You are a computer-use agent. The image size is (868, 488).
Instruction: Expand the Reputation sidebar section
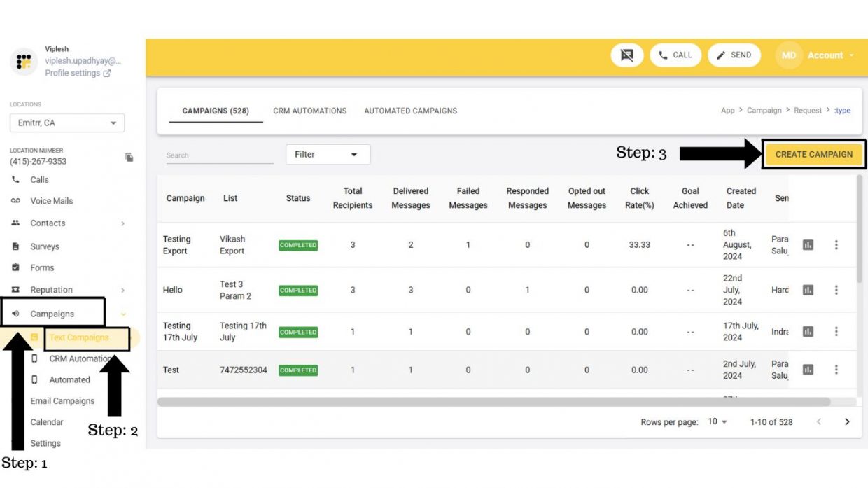[123, 290]
